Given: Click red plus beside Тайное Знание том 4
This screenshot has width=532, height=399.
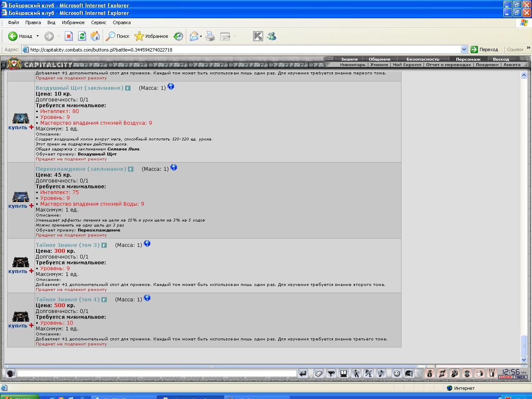Looking at the screenshot, I should click(x=31, y=325).
